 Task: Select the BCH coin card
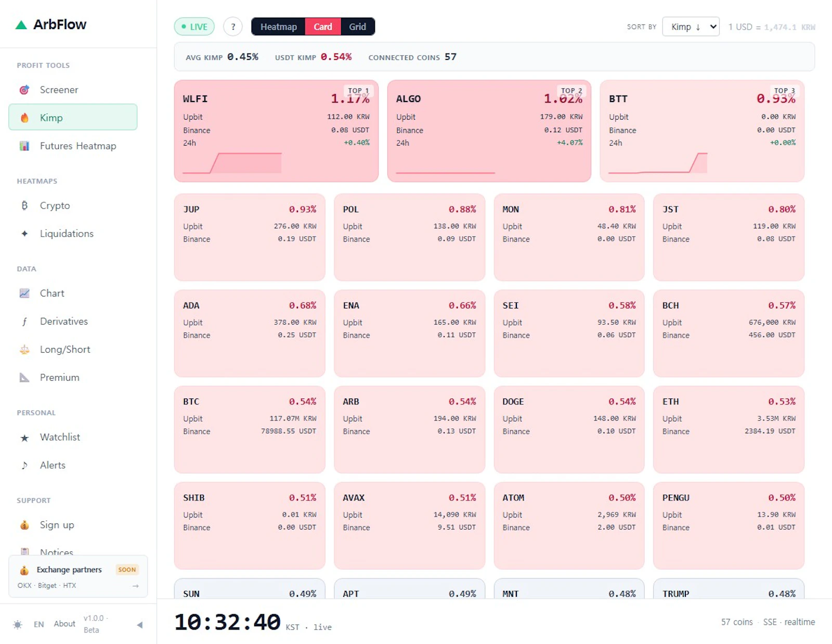point(729,333)
